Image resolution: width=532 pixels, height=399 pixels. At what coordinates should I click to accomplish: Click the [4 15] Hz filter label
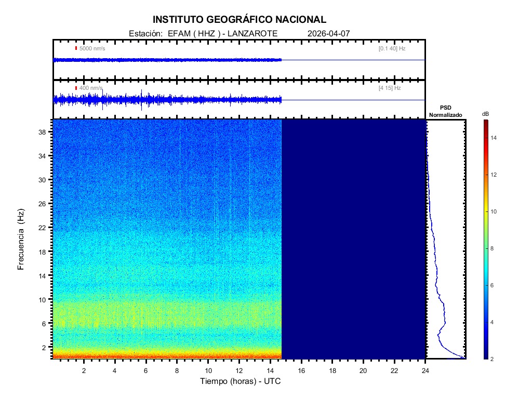390,88
